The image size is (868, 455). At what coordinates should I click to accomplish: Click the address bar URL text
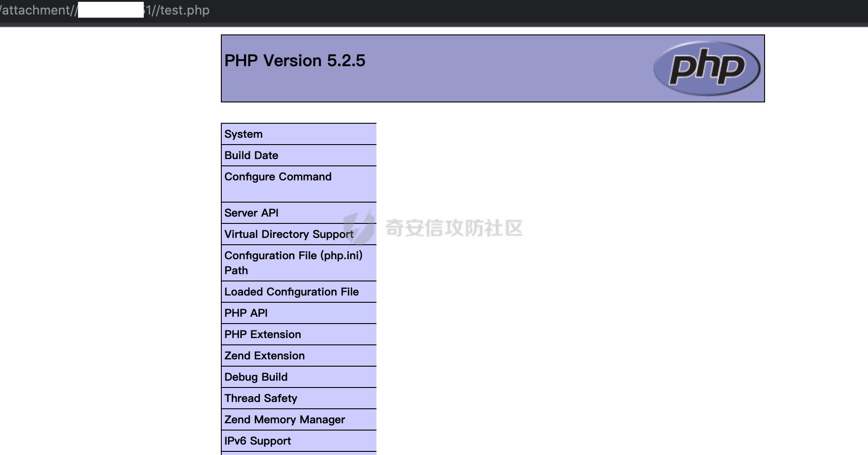coord(105,10)
